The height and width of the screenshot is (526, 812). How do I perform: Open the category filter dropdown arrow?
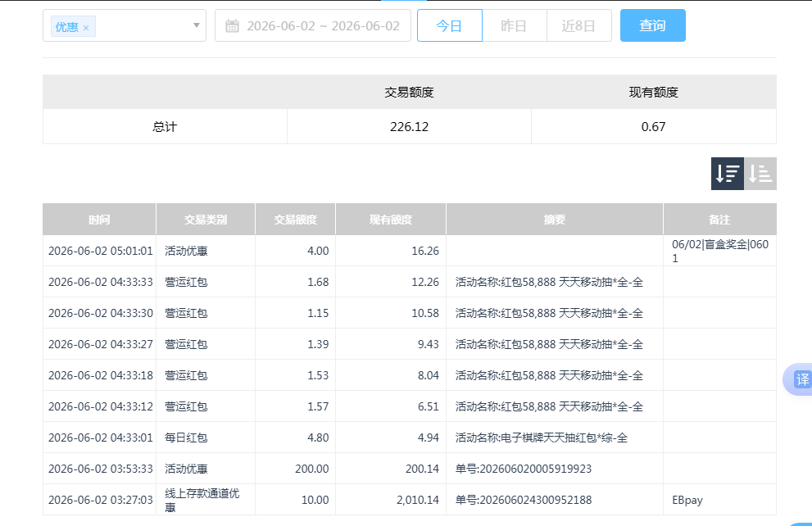pos(197,25)
